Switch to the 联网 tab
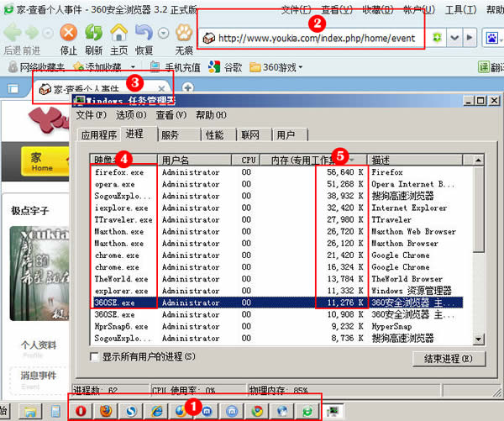 [254, 134]
